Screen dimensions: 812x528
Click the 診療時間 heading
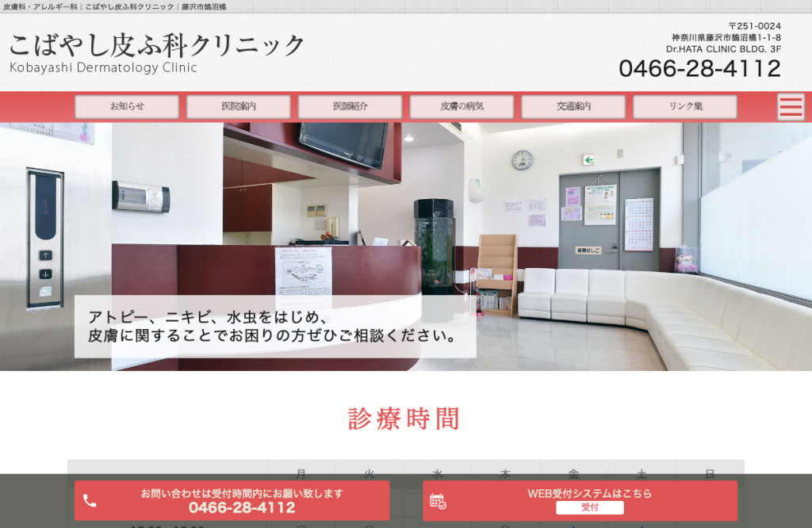404,419
